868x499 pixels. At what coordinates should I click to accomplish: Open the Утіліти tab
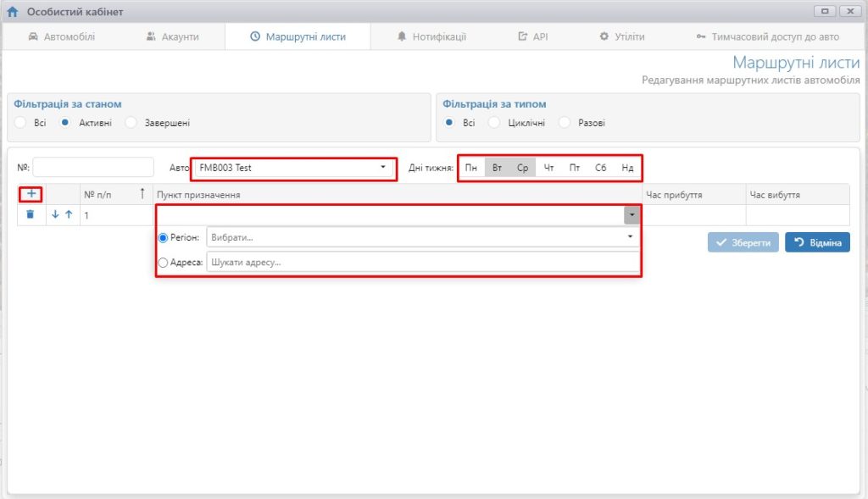point(622,36)
